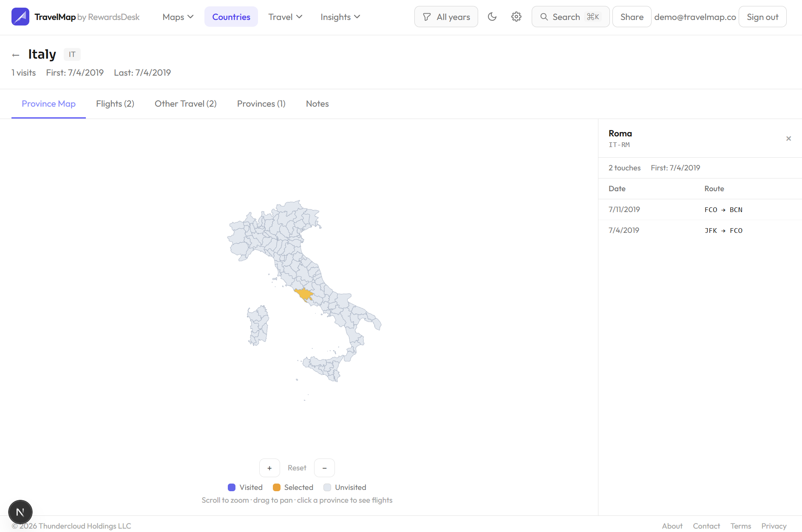Click the TravelMap logo icon

[20, 17]
